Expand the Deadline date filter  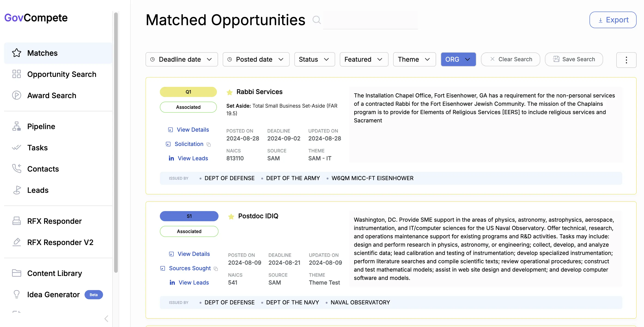tap(182, 59)
